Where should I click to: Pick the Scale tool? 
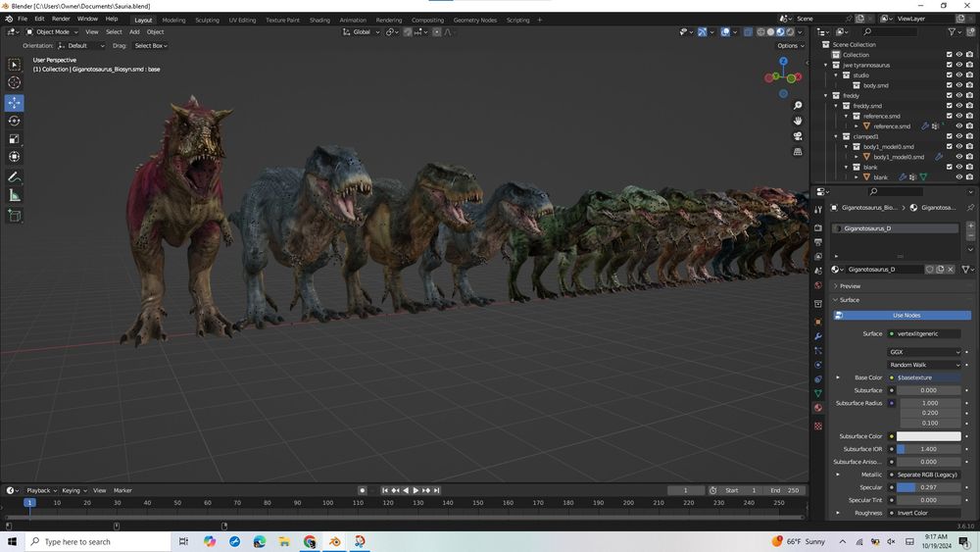(15, 138)
